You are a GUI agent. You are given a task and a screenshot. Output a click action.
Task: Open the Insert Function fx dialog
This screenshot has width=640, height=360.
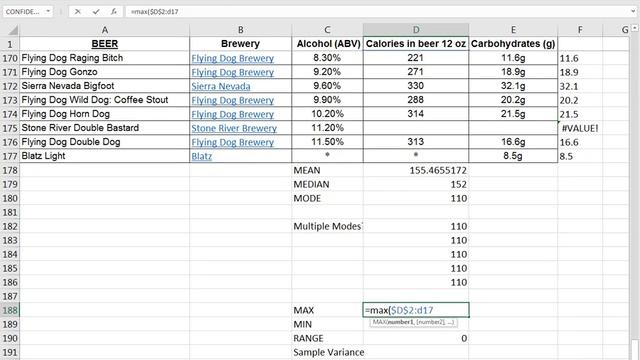coord(114,11)
